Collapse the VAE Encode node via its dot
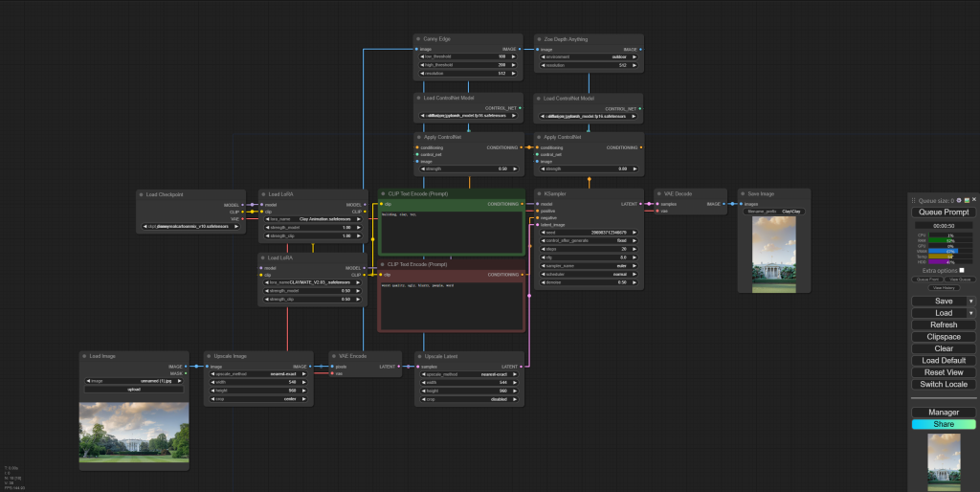Screen dimensions: 980x492 pyautogui.click(x=333, y=356)
